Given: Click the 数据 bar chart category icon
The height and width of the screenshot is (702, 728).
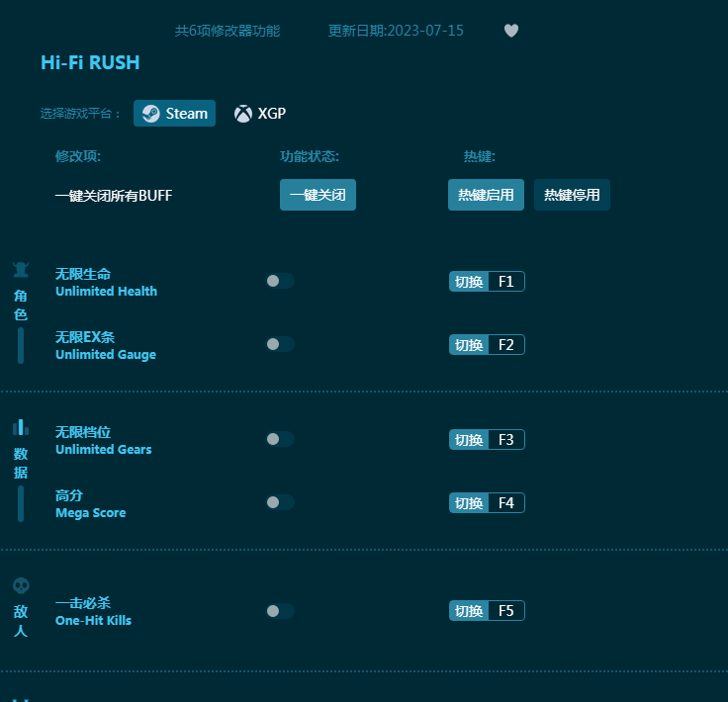Looking at the screenshot, I should pyautogui.click(x=21, y=427).
